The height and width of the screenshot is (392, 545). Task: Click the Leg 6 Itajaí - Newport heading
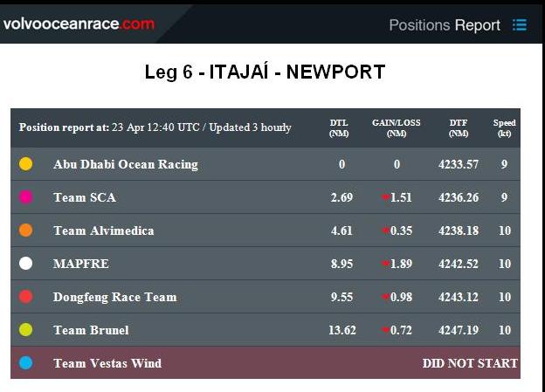[265, 72]
